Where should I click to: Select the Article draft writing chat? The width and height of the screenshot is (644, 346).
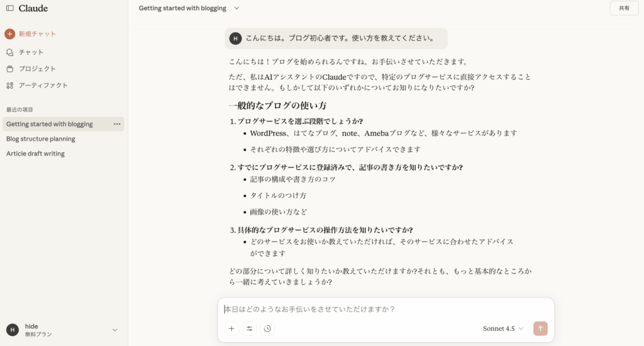point(36,153)
